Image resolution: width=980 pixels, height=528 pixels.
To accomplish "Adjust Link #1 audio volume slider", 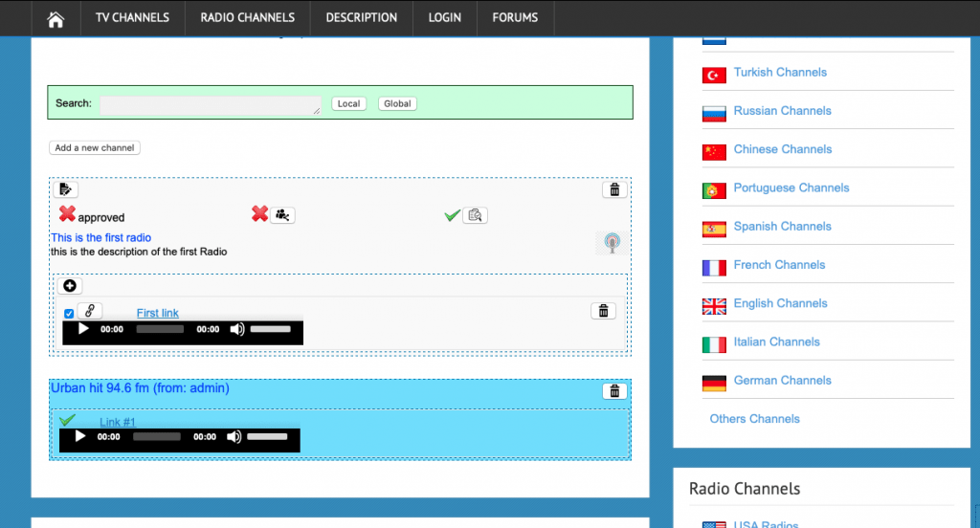I will pos(268,437).
